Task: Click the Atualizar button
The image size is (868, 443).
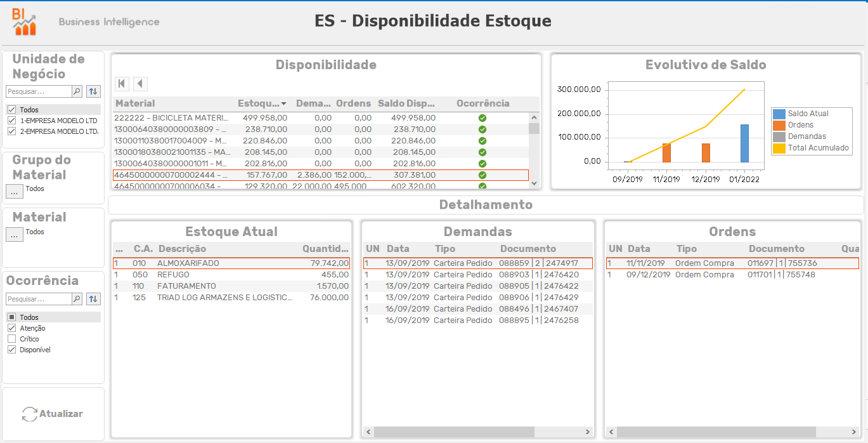Action: pyautogui.click(x=53, y=414)
